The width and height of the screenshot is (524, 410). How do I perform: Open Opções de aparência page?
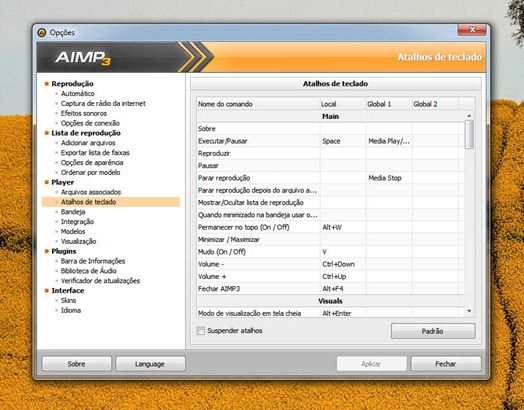[x=92, y=162]
